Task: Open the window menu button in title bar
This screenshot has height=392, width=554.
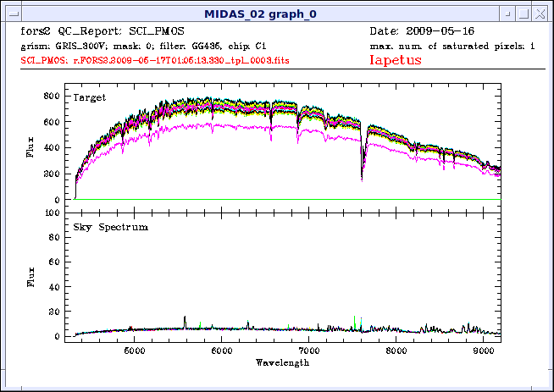Action: (x=10, y=14)
